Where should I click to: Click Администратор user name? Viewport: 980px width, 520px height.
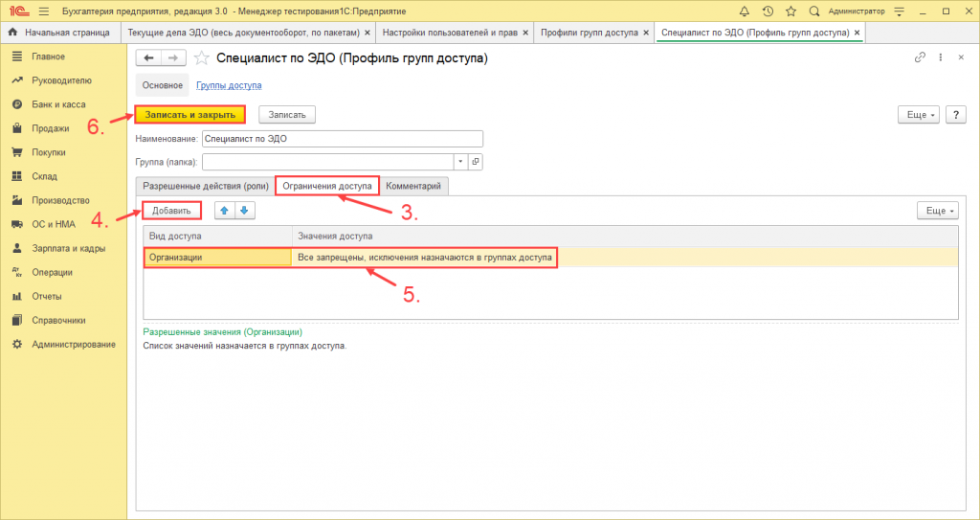click(857, 11)
